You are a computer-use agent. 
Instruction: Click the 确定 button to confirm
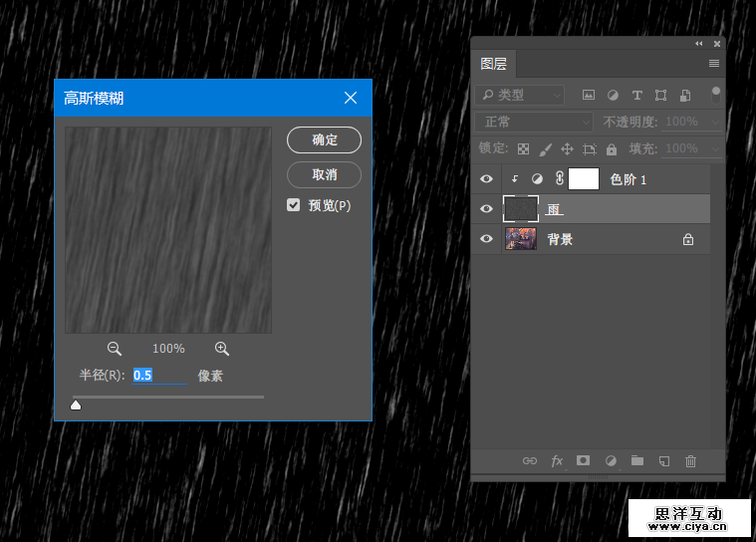click(324, 140)
